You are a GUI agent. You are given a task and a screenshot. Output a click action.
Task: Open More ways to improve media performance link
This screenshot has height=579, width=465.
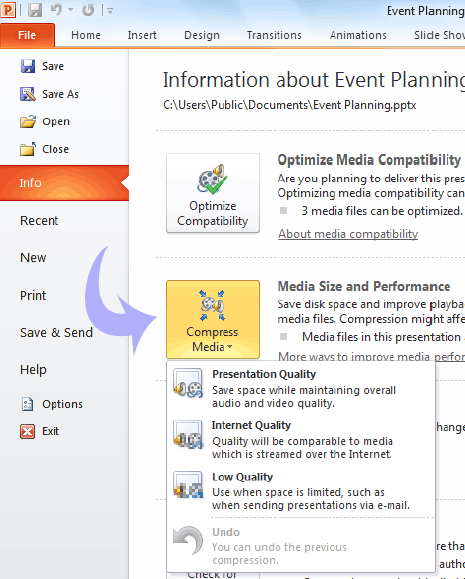tap(371, 356)
